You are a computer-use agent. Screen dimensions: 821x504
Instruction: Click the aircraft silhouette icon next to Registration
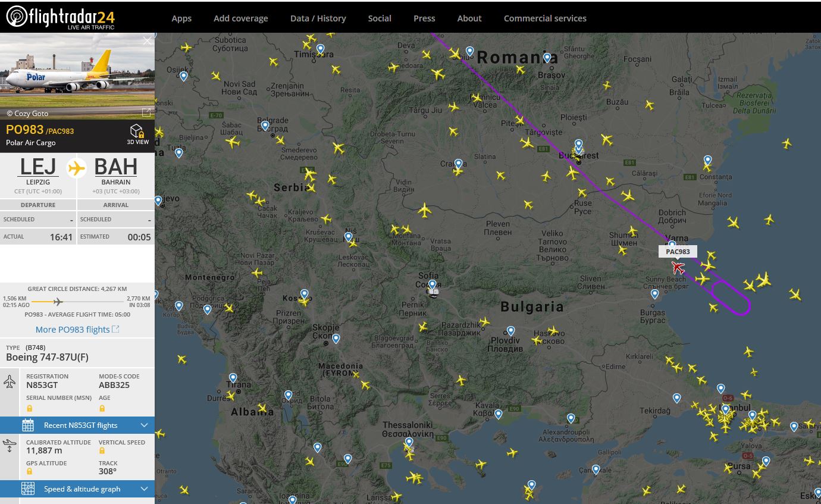tap(10, 381)
